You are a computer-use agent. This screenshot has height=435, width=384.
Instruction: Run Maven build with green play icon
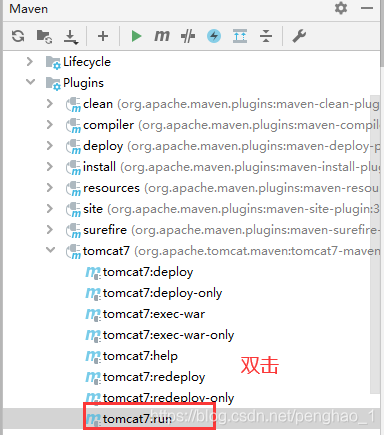tap(136, 36)
